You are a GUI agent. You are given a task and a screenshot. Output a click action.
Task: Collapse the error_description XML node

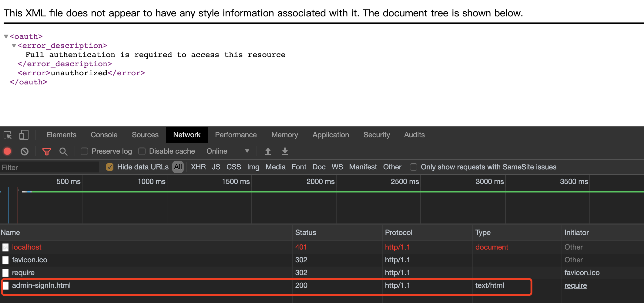coord(14,46)
